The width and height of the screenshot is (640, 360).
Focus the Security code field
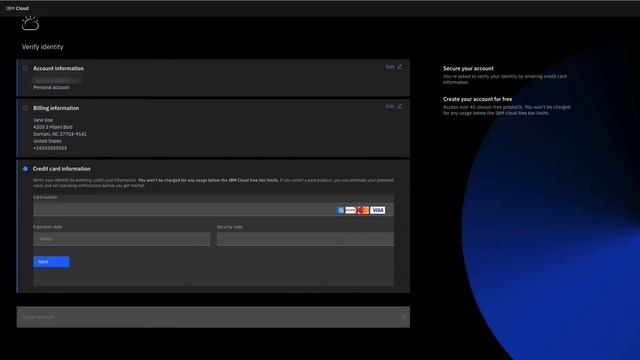coord(305,239)
